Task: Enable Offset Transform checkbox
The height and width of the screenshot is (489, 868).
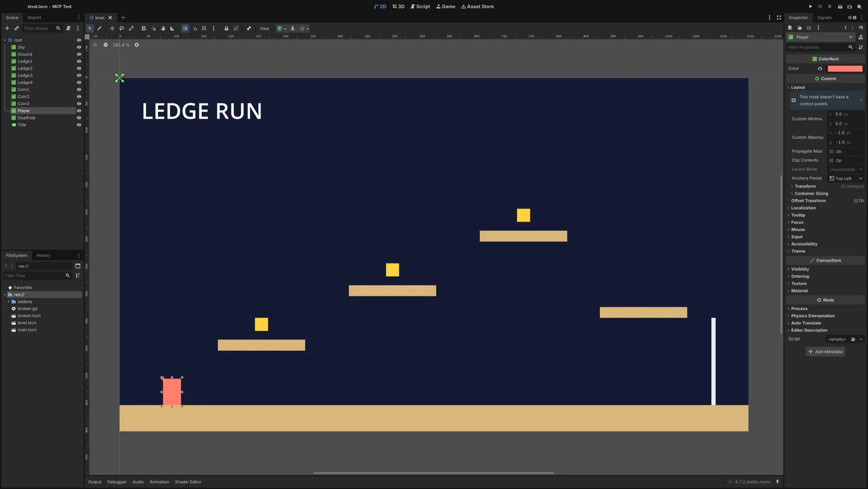Action: click(856, 201)
